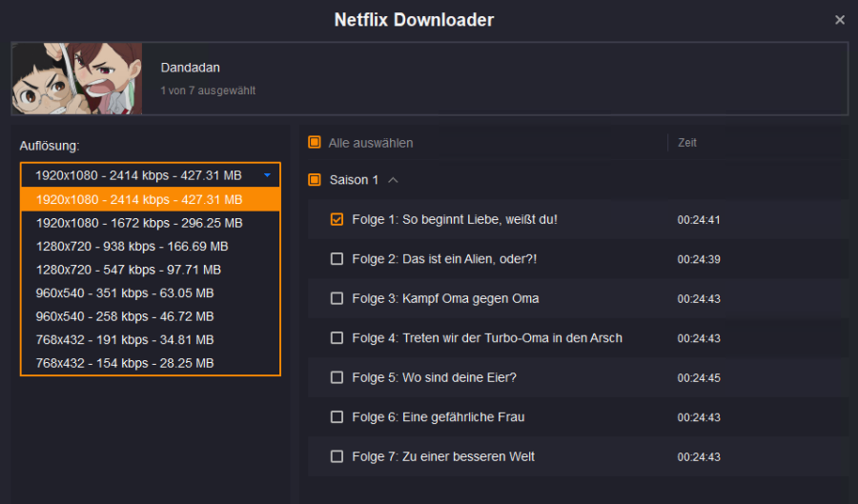Pick 960x540 - 258 kbps resolution
This screenshot has width=858, height=504.
[x=124, y=316]
